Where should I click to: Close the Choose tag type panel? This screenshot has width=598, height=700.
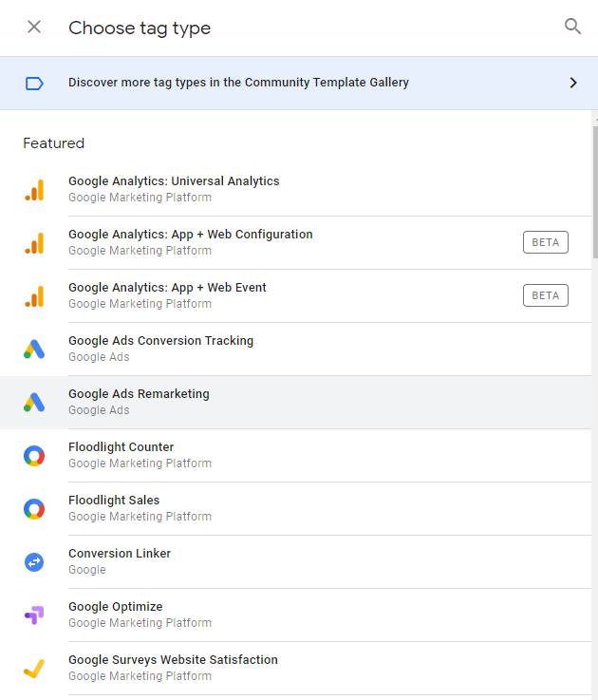point(34,27)
